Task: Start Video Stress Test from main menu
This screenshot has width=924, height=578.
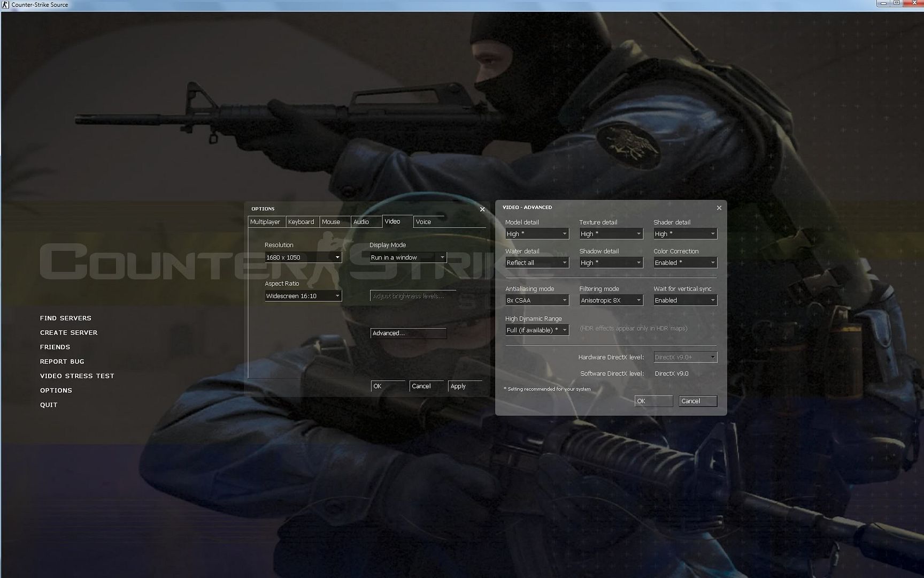Action: click(77, 376)
